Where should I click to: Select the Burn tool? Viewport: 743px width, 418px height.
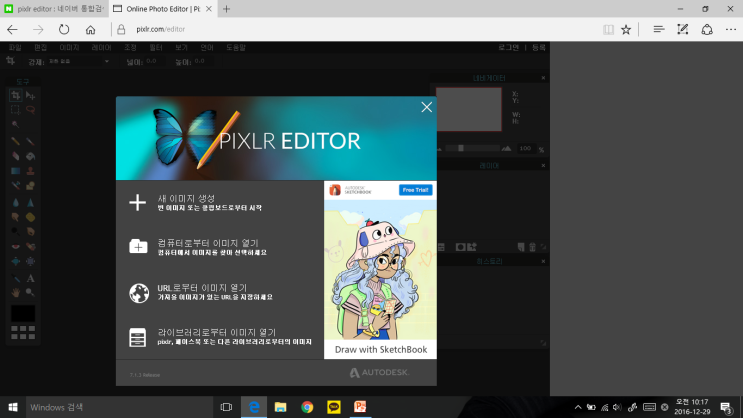[30, 232]
